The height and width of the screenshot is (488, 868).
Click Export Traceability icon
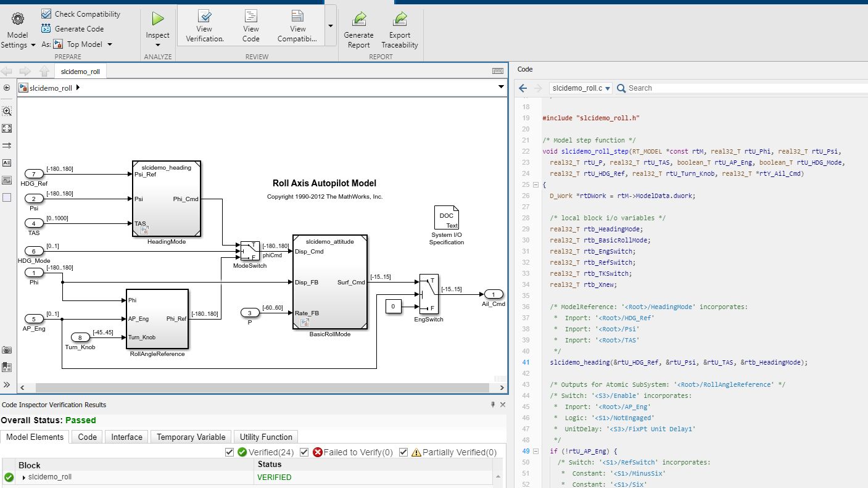point(399,19)
